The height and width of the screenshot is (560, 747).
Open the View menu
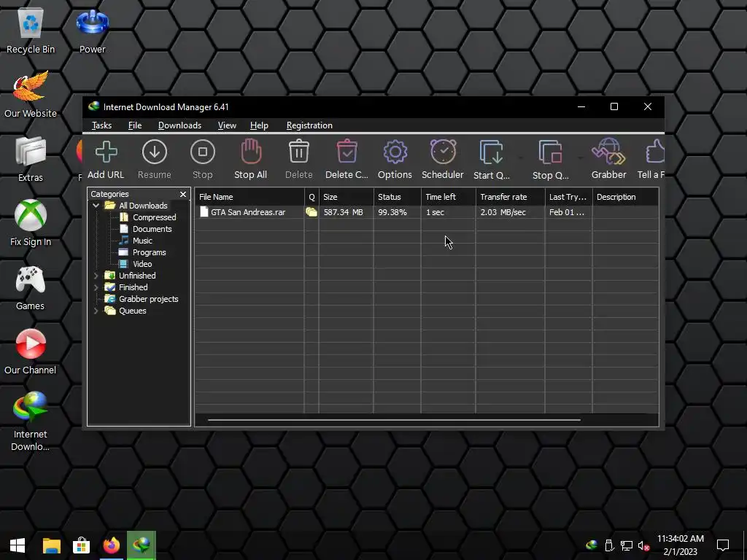pyautogui.click(x=227, y=125)
